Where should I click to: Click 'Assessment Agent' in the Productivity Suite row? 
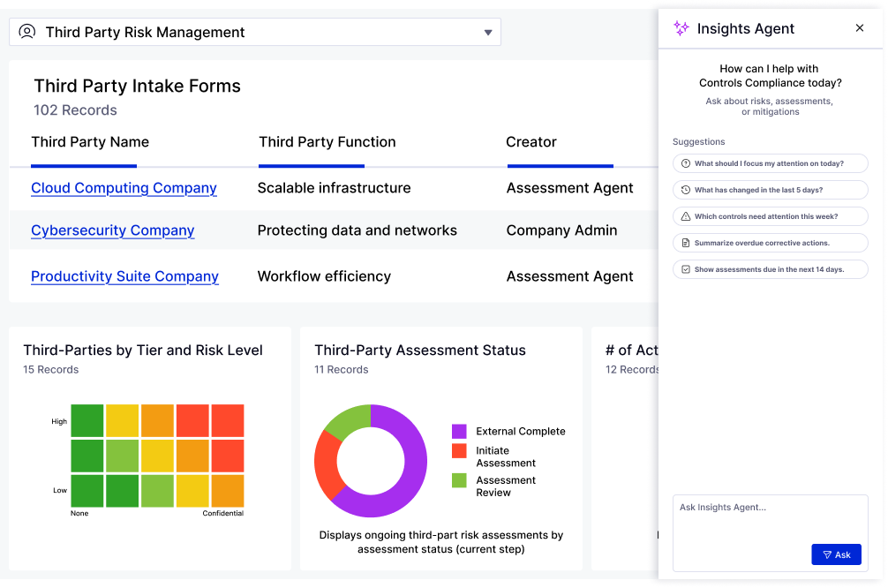(569, 276)
